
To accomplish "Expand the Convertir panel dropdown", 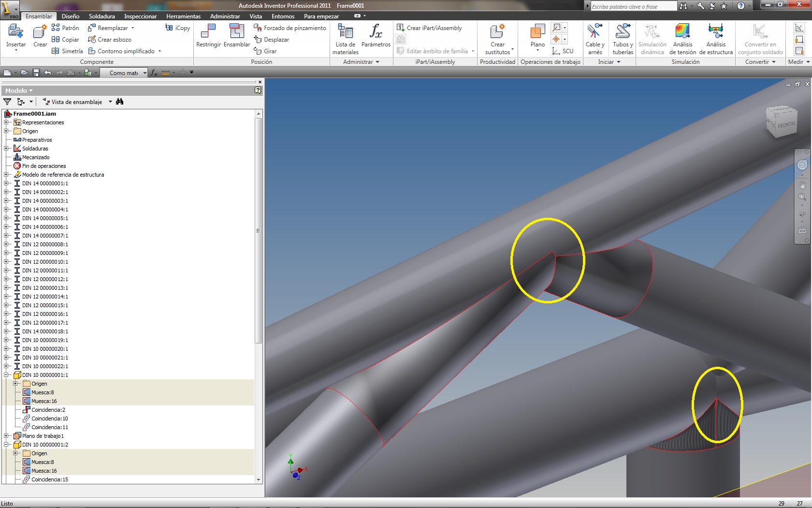I will click(x=760, y=62).
